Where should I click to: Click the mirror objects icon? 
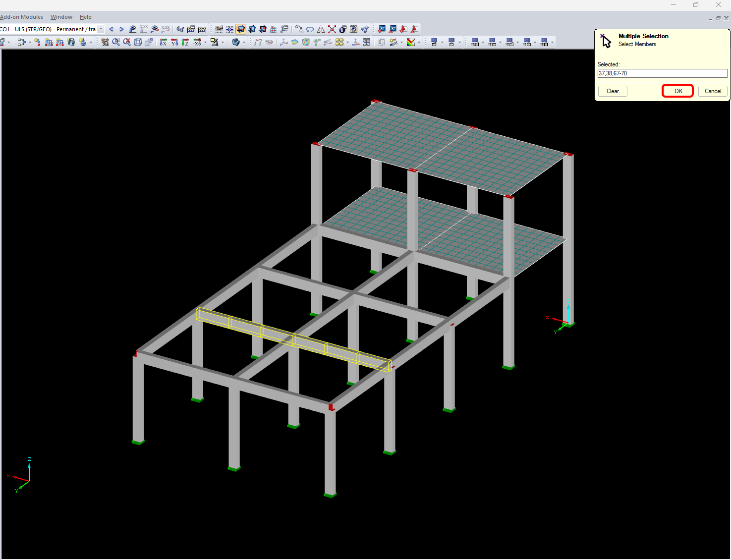click(x=321, y=29)
